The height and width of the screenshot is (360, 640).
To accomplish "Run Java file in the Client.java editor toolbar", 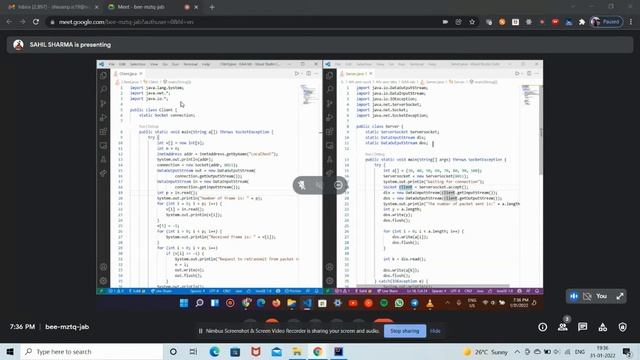I will [297, 73].
